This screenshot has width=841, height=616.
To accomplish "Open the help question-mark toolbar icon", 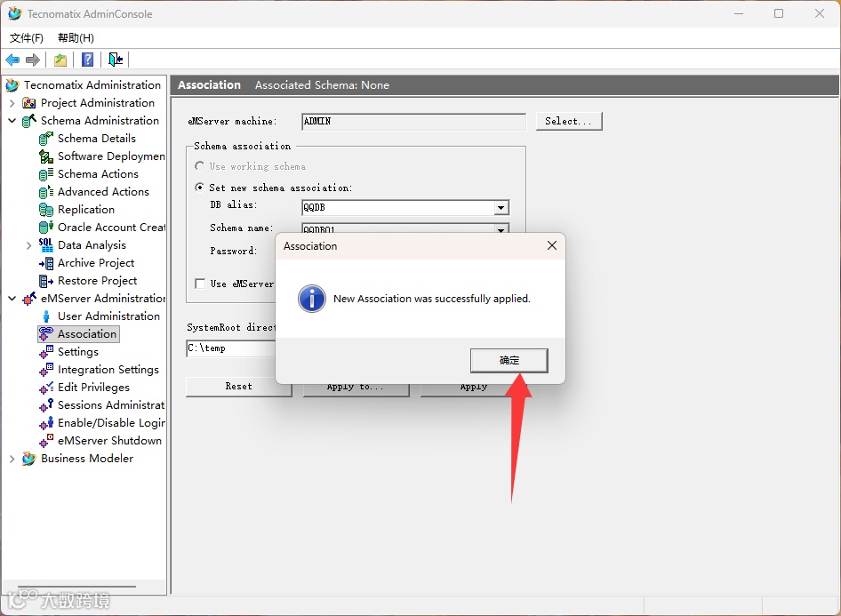I will coord(87,60).
